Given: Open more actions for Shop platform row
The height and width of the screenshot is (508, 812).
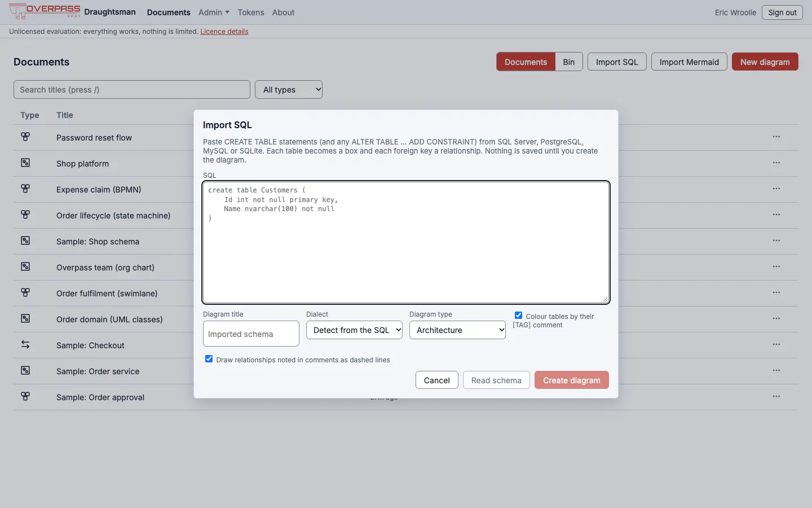Looking at the screenshot, I should (776, 163).
